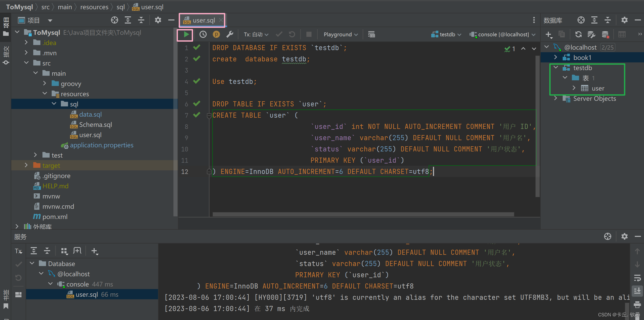Run the SQL script with the green Execute button
This screenshot has width=644, height=320.
tap(186, 35)
